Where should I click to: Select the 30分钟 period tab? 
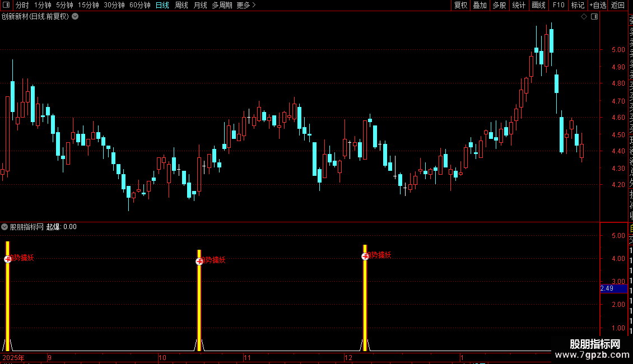(114, 5)
